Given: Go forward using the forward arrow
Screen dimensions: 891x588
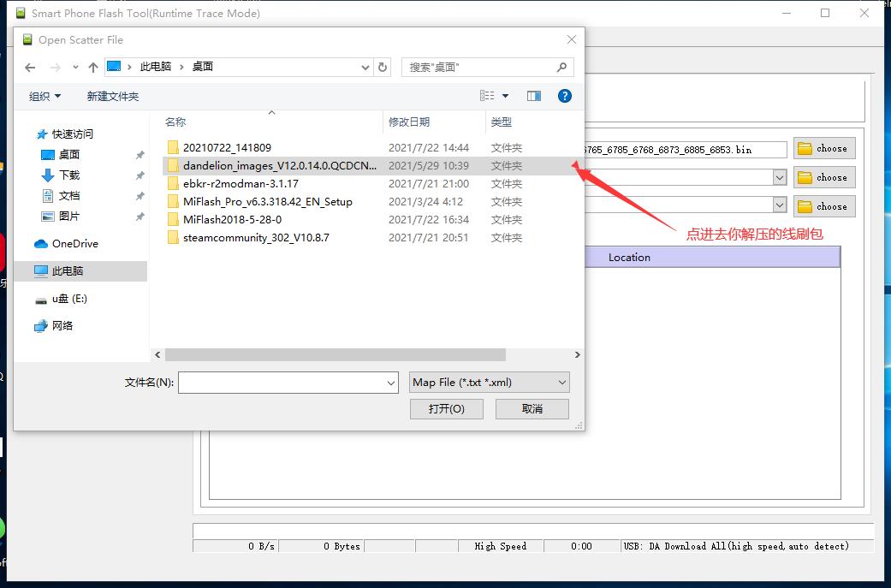Looking at the screenshot, I should click(x=55, y=68).
